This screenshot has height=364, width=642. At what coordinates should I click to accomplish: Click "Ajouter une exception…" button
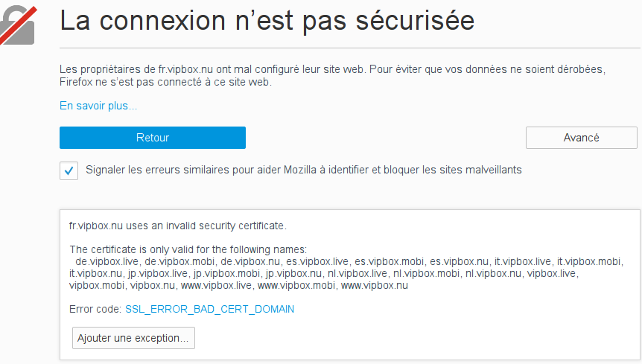[x=133, y=338]
